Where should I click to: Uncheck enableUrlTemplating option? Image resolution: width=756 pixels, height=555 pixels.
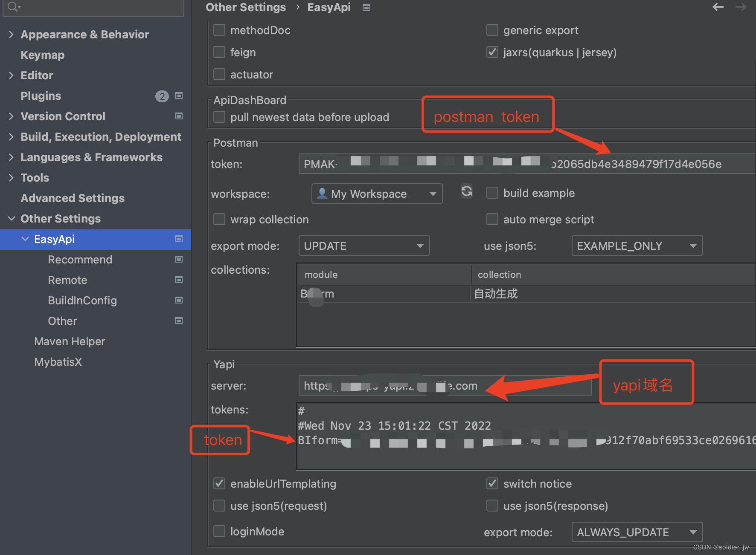[x=219, y=483]
